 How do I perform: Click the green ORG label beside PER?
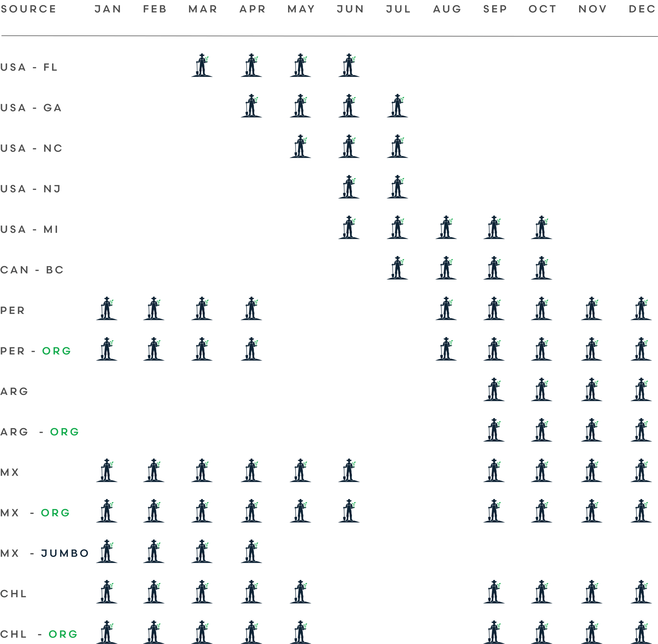(57, 351)
